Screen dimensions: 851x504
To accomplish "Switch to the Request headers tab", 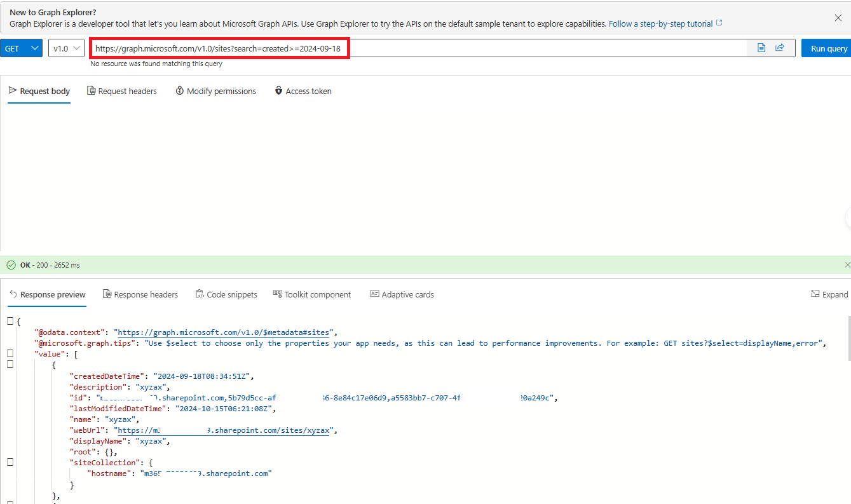I will pos(121,91).
